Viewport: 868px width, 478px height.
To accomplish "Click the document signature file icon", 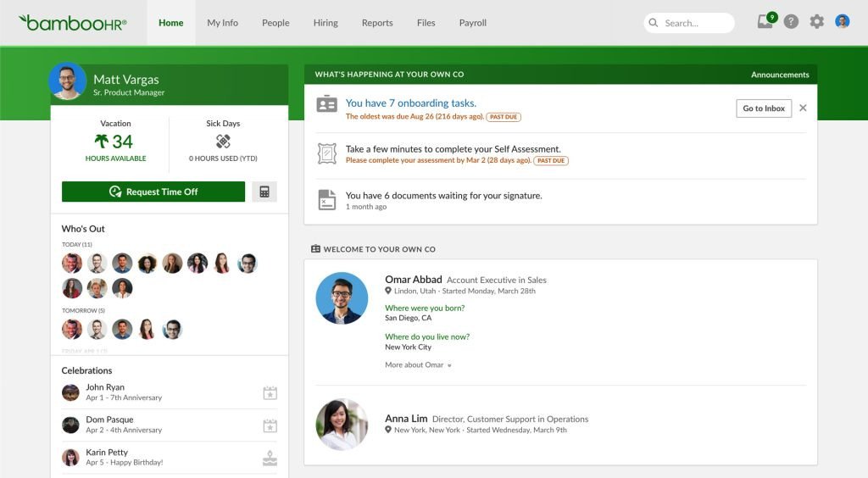I will (326, 200).
